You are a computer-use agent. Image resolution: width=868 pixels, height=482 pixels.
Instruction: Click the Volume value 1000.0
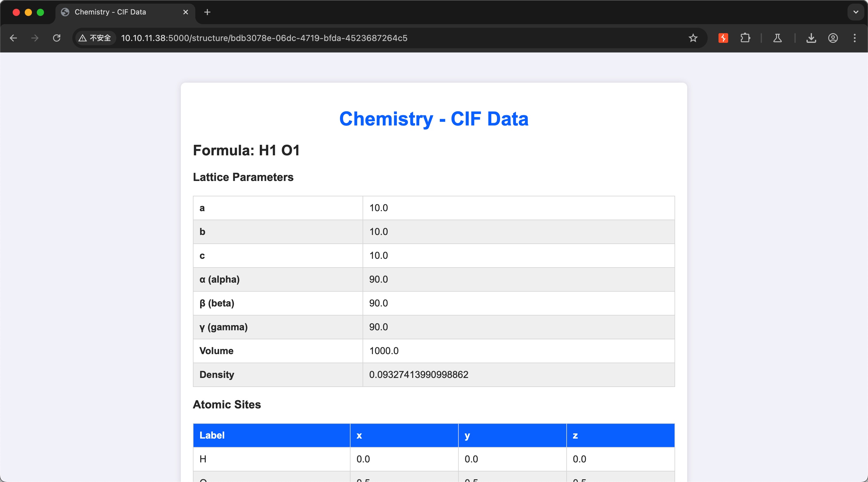click(x=384, y=351)
